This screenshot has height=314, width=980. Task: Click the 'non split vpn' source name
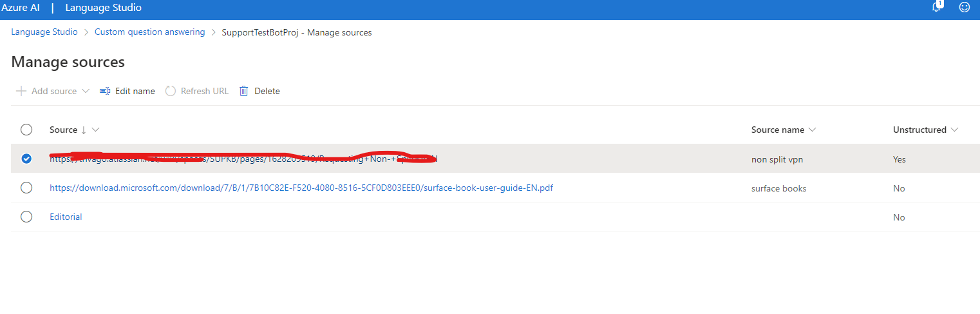[x=777, y=159]
